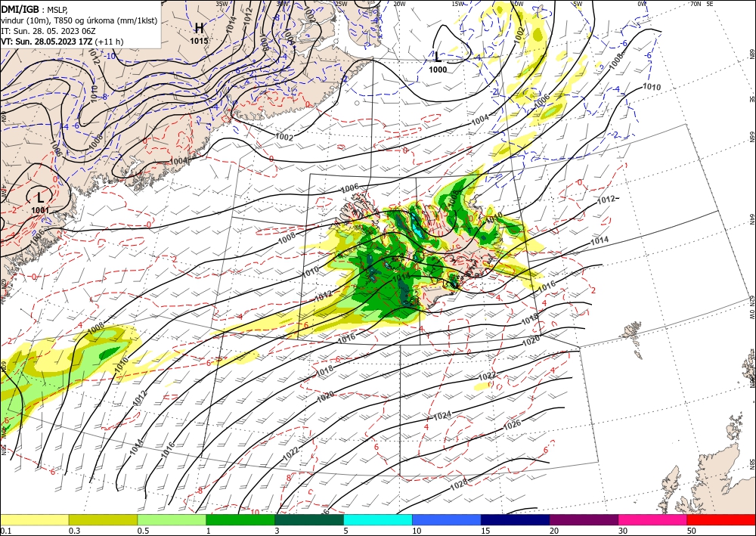
Task: Click the 20W longitude label
Action: click(x=399, y=4)
